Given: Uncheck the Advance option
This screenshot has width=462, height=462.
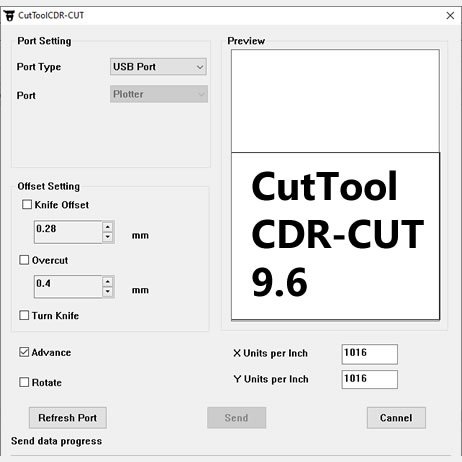Looking at the screenshot, I should click(x=24, y=352).
